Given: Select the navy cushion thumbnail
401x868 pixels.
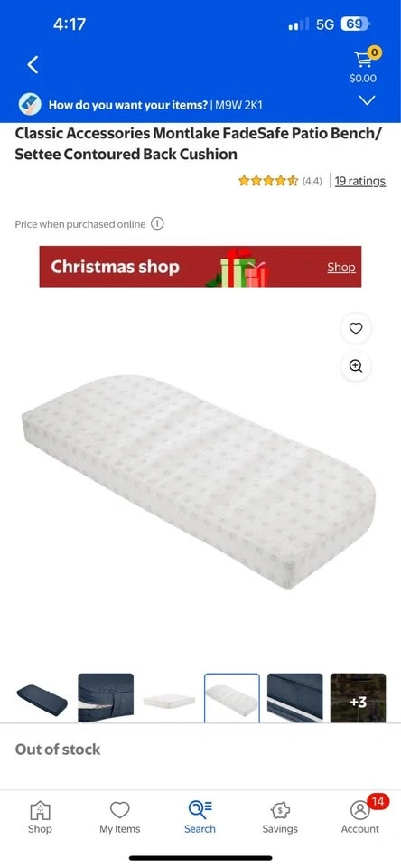Looking at the screenshot, I should (42, 697).
